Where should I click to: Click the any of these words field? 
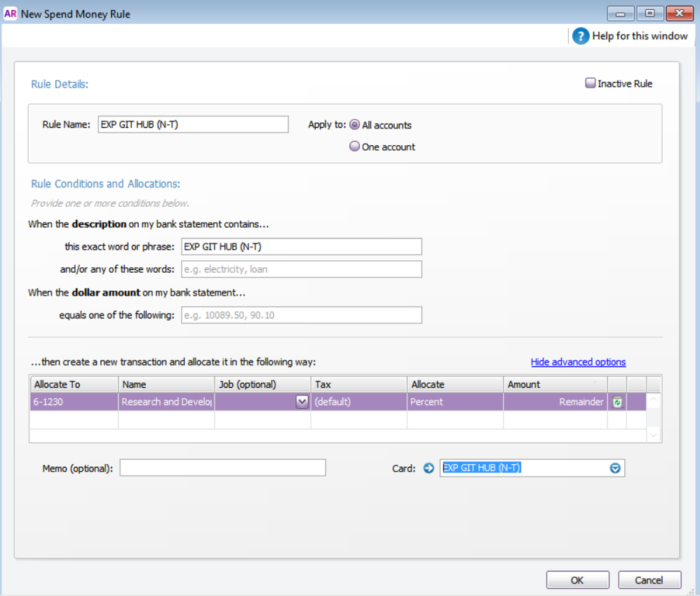click(302, 269)
